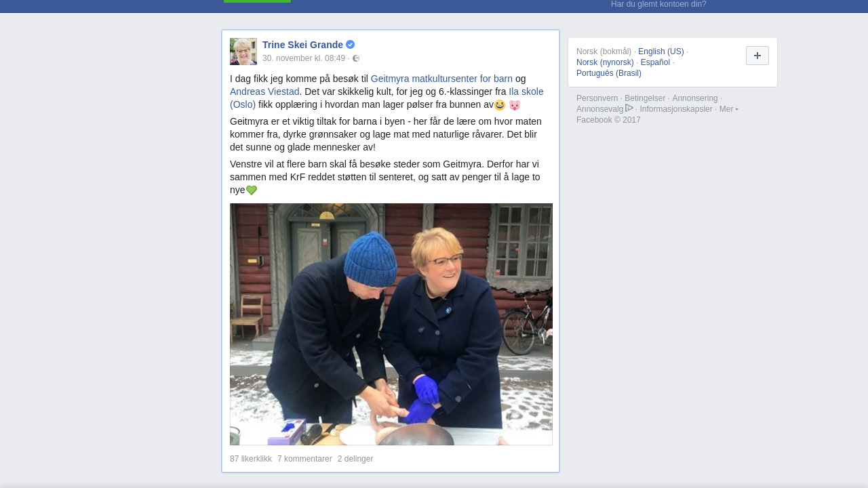This screenshot has height=488, width=868.
Task: View the 7 kommentarer on post
Action: tap(304, 459)
